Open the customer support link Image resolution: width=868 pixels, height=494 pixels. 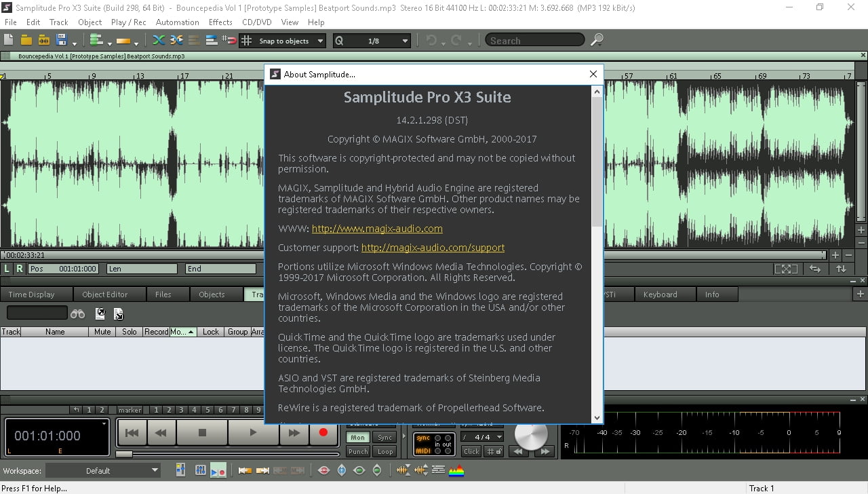(x=433, y=248)
